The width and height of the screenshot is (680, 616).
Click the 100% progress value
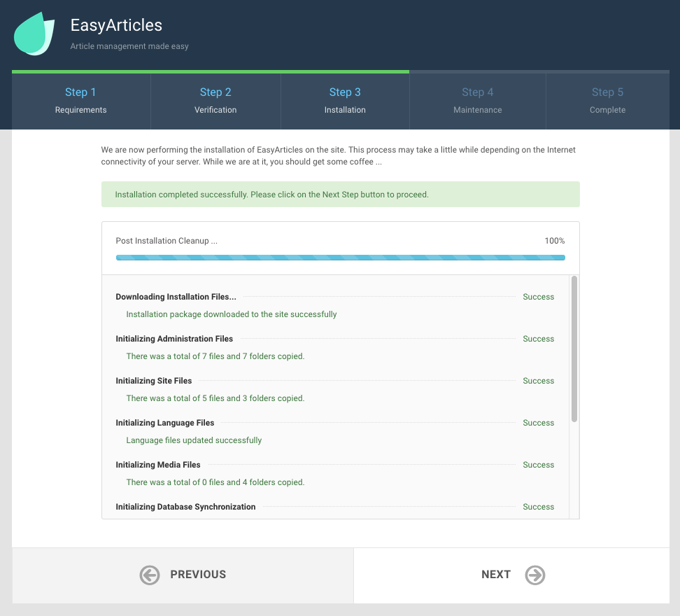[x=555, y=241]
